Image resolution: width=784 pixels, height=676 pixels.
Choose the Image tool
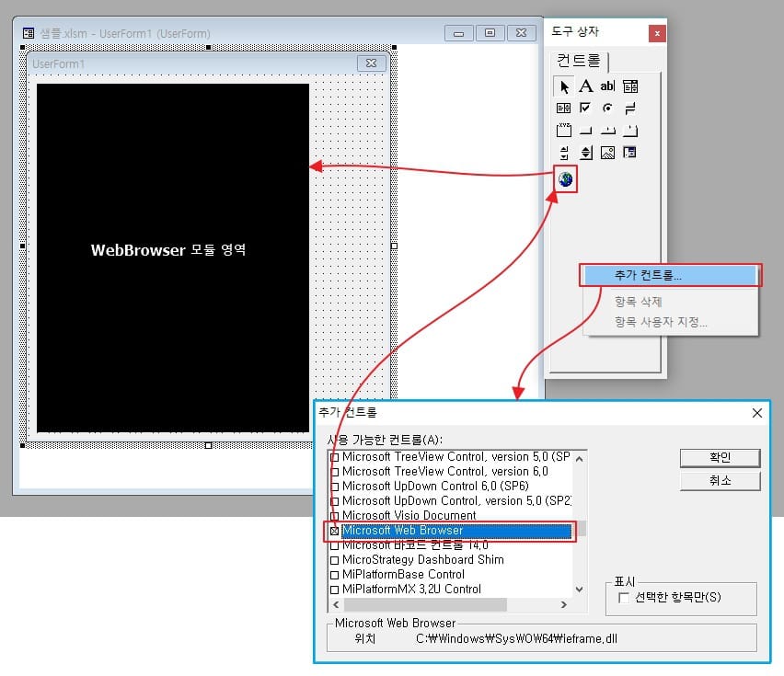point(607,153)
